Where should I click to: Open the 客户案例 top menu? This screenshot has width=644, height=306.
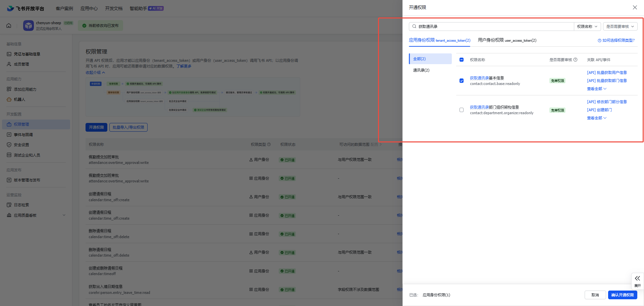point(64,8)
